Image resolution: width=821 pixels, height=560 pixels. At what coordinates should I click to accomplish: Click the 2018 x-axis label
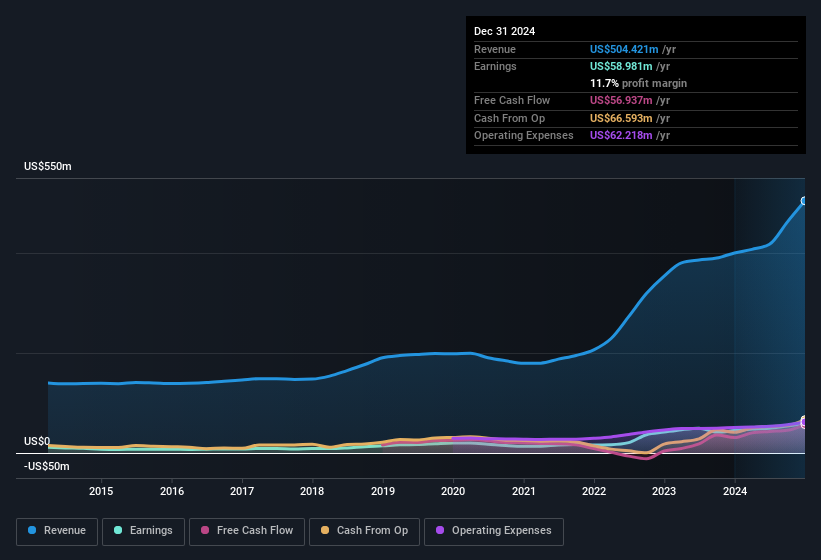click(312, 491)
